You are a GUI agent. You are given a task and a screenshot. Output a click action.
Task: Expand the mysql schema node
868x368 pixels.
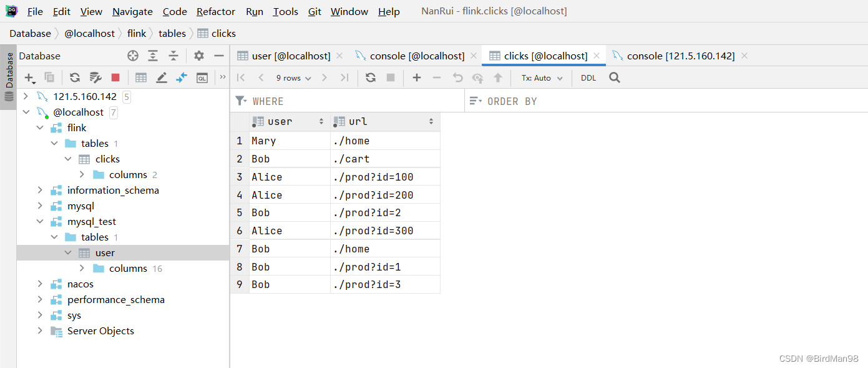point(40,206)
